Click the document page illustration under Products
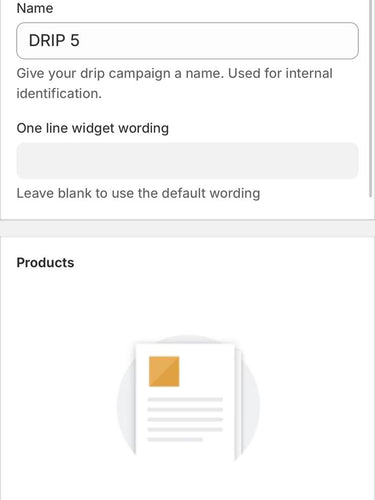Image resolution: width=375 pixels, height=500 pixels. [x=185, y=402]
